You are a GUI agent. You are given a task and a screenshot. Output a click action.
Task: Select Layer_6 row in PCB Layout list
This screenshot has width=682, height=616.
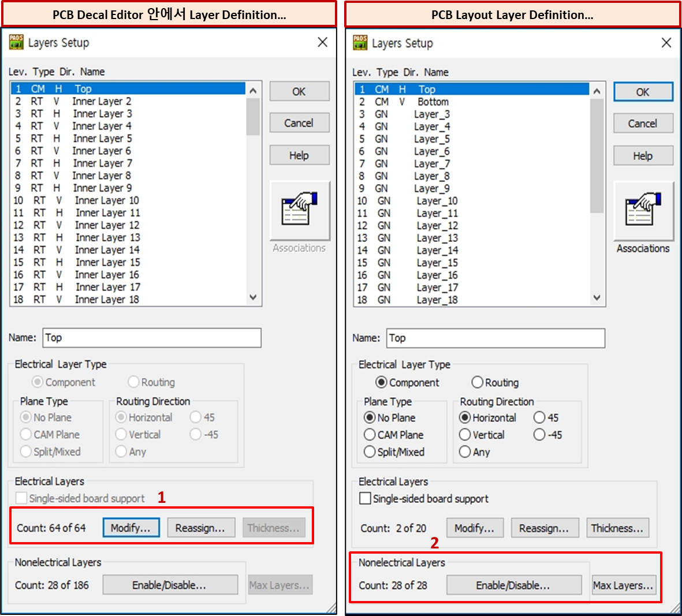(x=472, y=151)
